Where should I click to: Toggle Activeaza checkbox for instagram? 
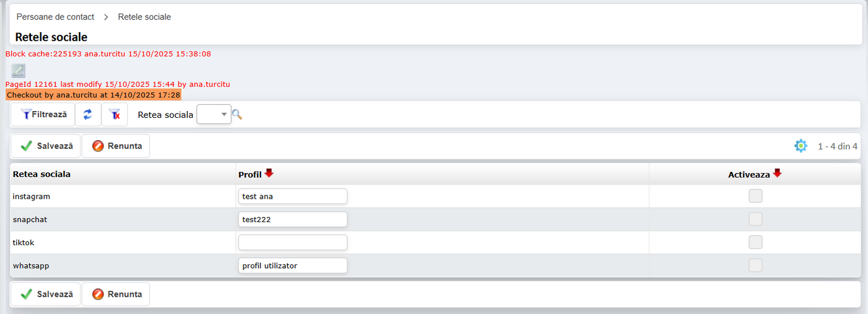[755, 196]
